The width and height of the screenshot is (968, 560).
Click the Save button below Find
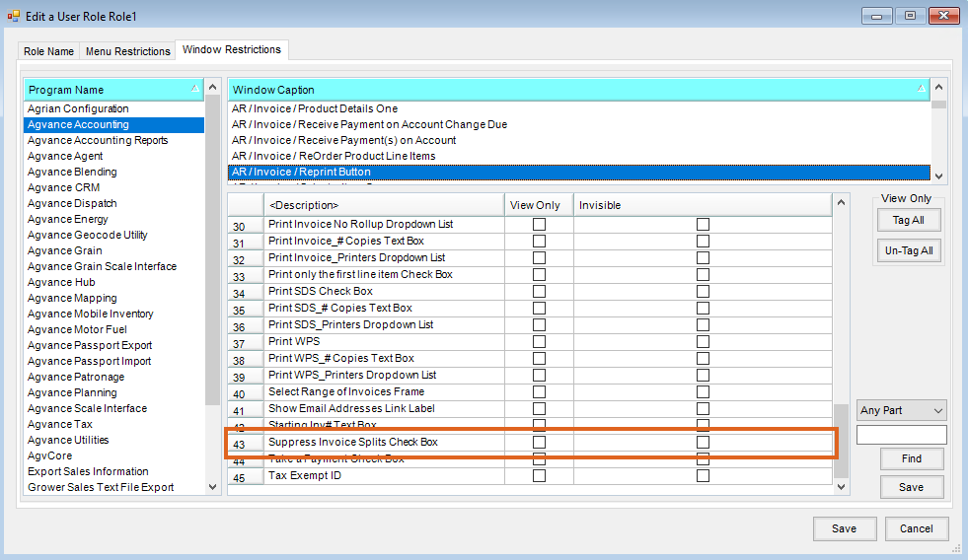(x=911, y=487)
